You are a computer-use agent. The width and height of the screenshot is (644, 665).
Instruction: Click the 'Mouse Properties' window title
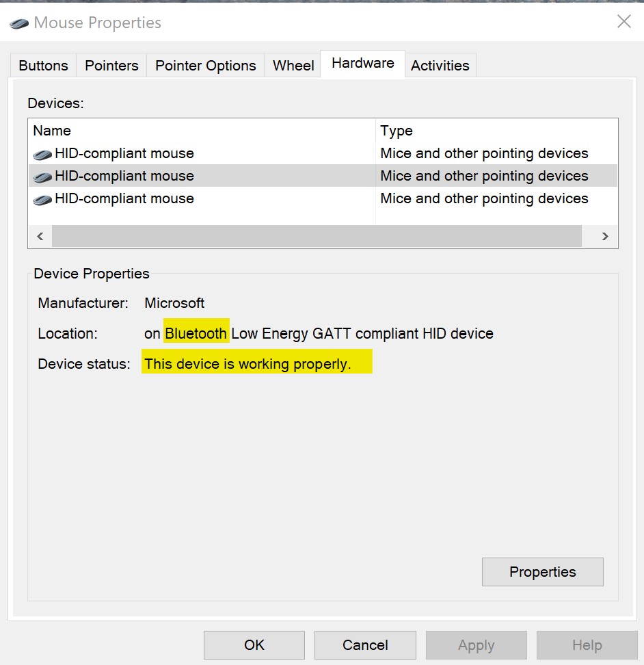(x=98, y=23)
